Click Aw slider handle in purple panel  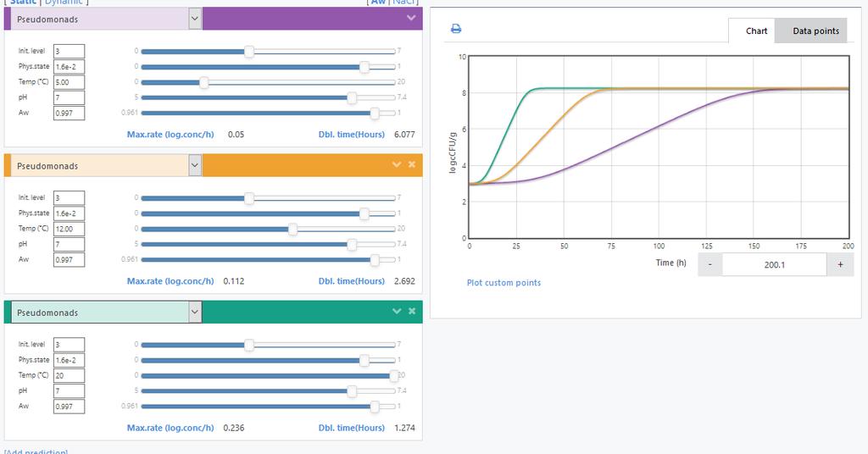coord(375,113)
